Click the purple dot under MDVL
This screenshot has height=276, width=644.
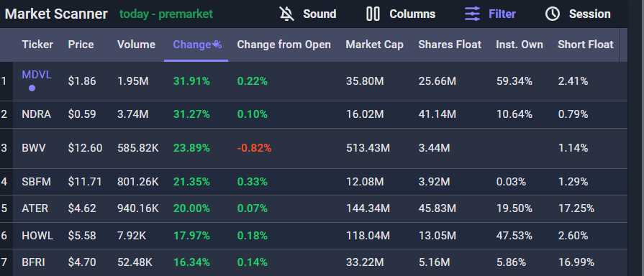tap(32, 88)
